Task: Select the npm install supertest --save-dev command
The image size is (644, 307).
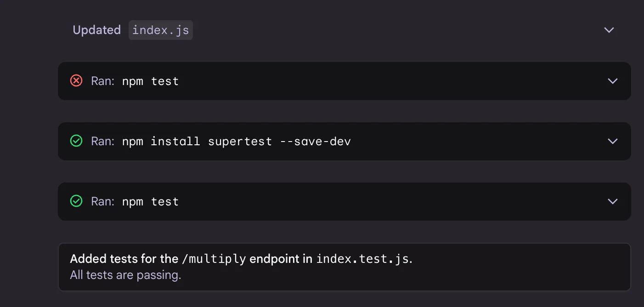Action: point(236,141)
